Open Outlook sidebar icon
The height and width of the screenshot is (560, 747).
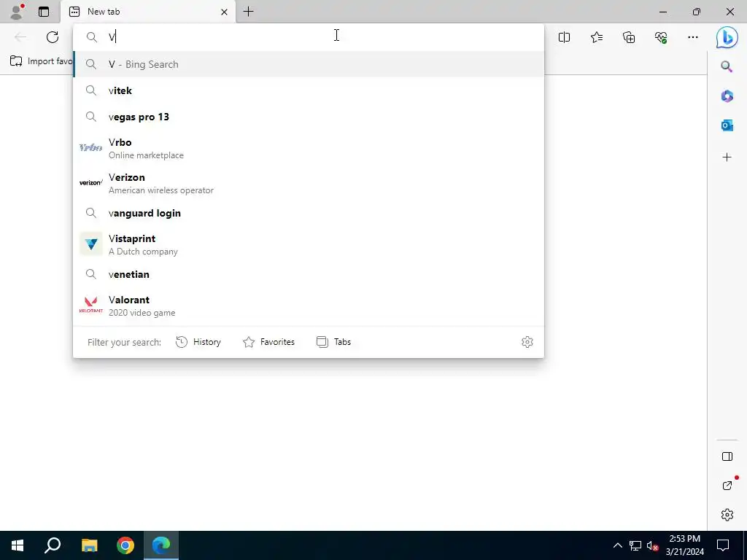[x=727, y=125]
